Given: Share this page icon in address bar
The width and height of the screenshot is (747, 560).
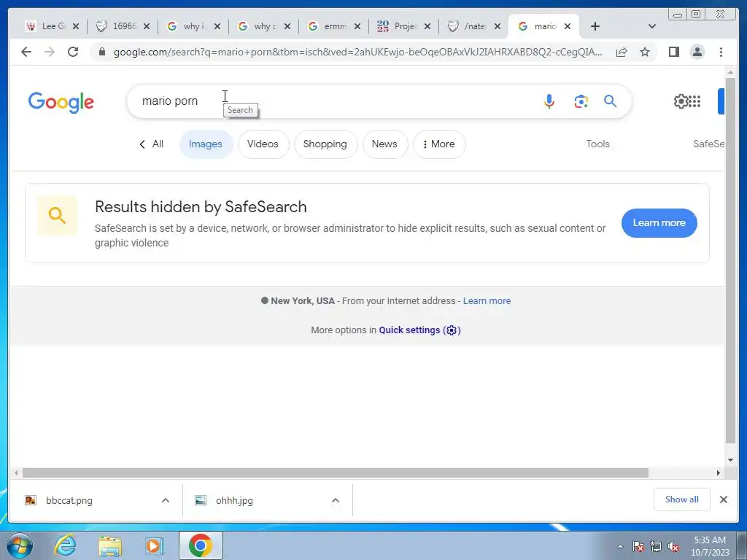Looking at the screenshot, I should (x=622, y=52).
